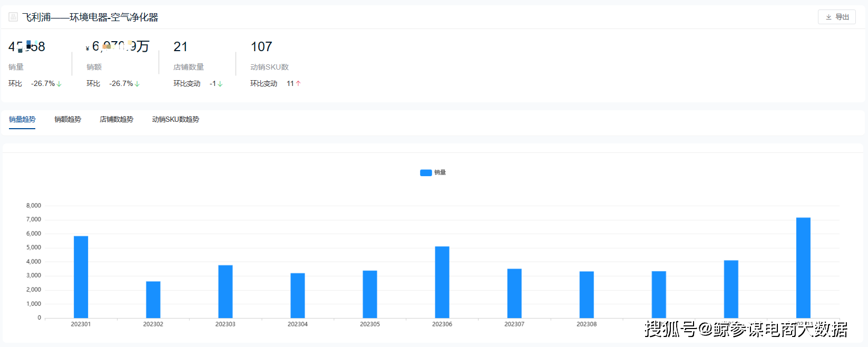Screen dimensions: 868x347
Task: Select the 202302 bar in chart
Action: 153,300
